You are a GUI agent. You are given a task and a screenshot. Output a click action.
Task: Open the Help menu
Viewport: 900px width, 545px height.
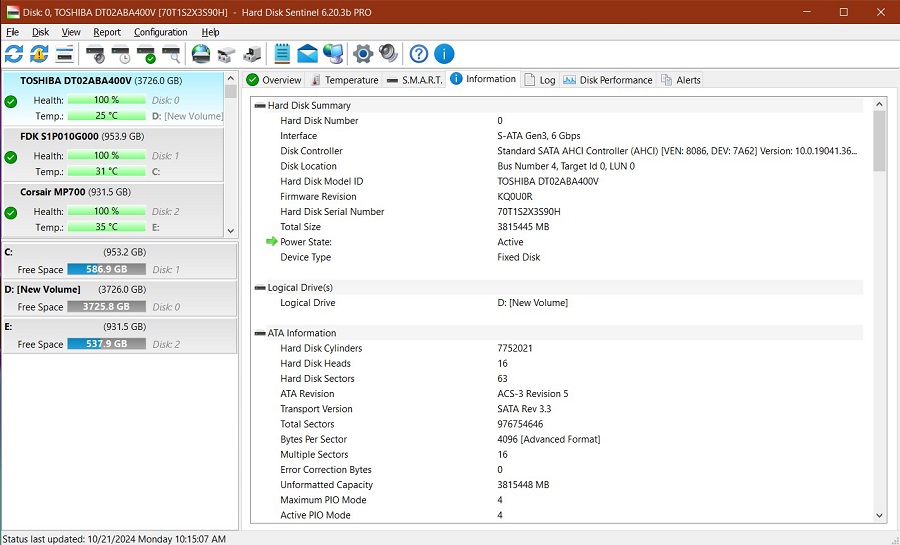210,32
